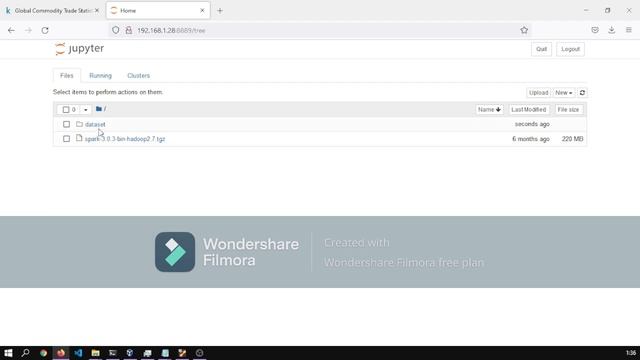
Task: Click the tracking protection shield icon
Action: click(x=116, y=30)
